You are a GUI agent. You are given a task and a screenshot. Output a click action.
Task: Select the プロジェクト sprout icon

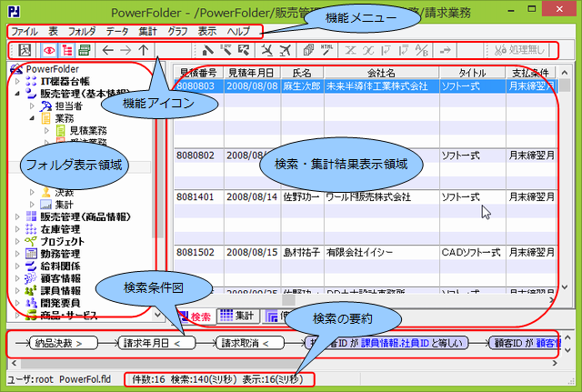[x=31, y=241]
